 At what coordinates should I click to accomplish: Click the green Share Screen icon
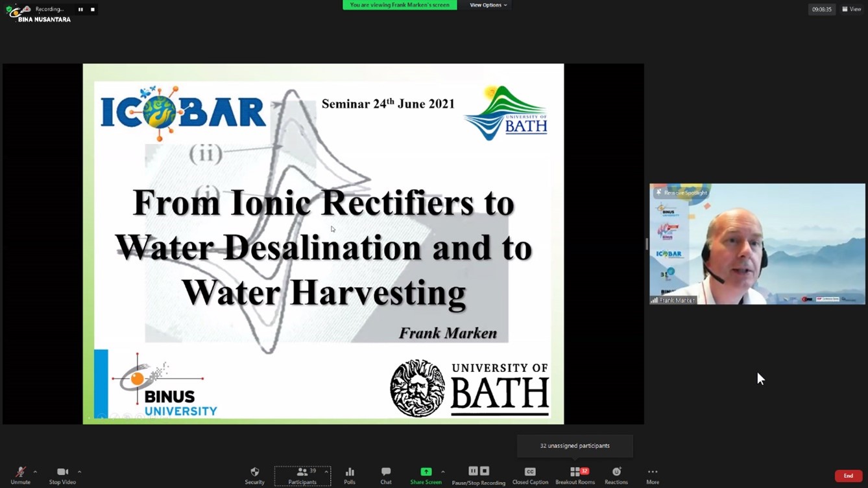(426, 472)
